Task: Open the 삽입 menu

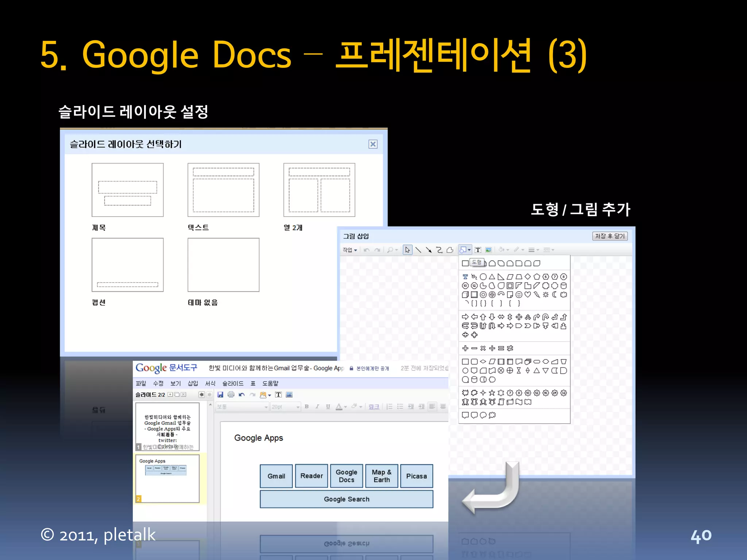Action: (193, 383)
